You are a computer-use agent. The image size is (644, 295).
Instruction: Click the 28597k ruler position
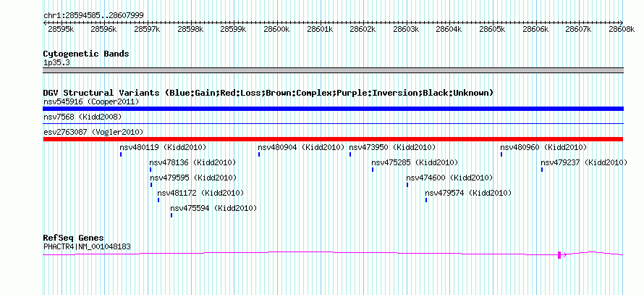(x=147, y=29)
